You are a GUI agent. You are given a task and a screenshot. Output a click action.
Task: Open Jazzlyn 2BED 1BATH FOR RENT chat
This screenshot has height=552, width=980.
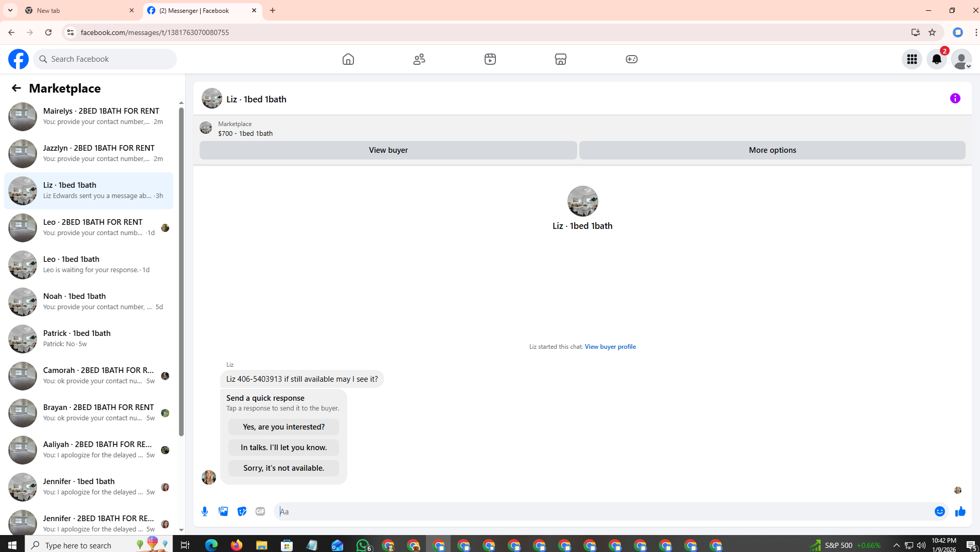coord(88,154)
